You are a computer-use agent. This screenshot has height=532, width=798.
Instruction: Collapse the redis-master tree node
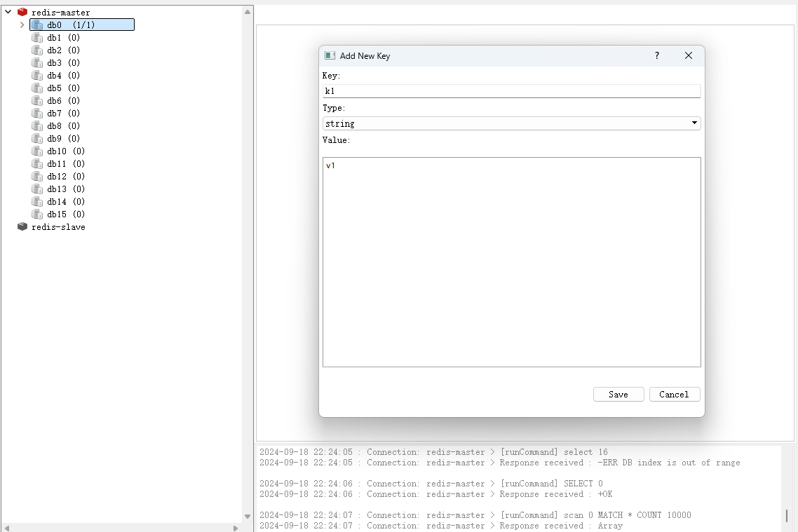click(x=8, y=12)
